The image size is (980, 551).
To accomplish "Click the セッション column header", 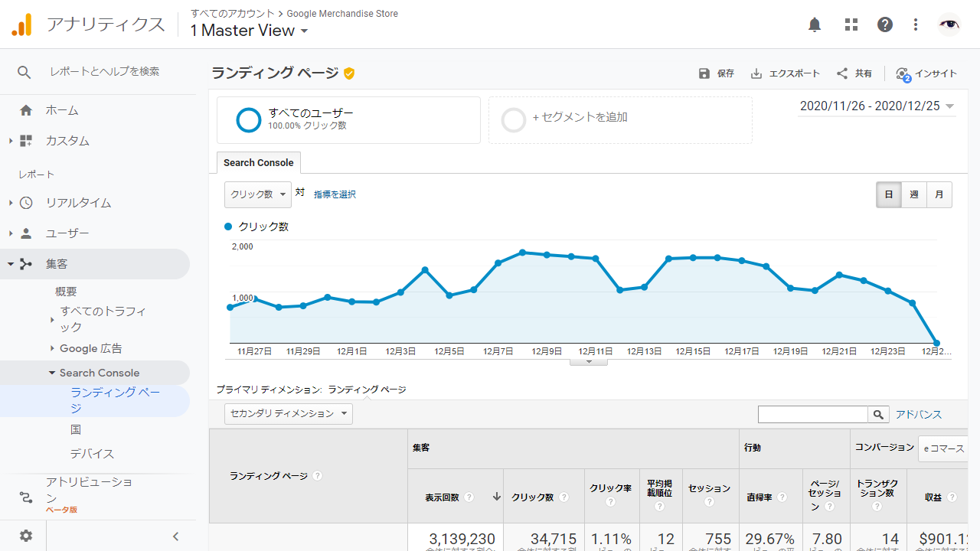I will pyautogui.click(x=709, y=488).
